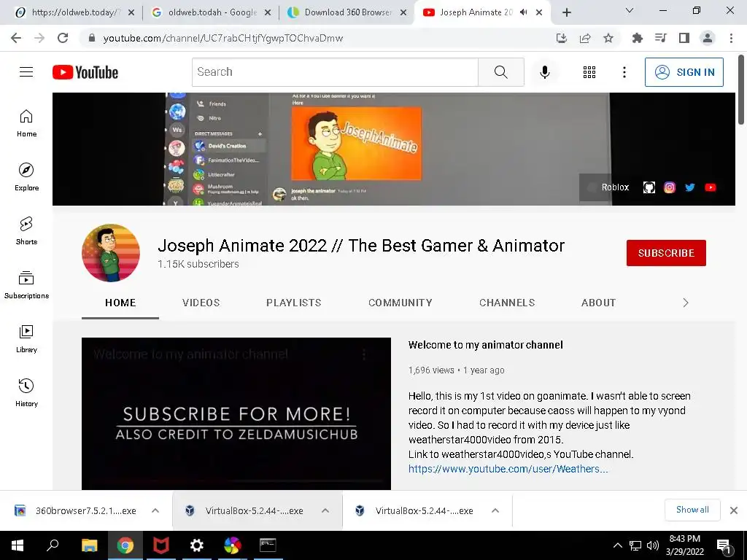Switch to the PLAYLISTS tab
Image resolution: width=747 pixels, height=560 pixels.
(x=293, y=303)
